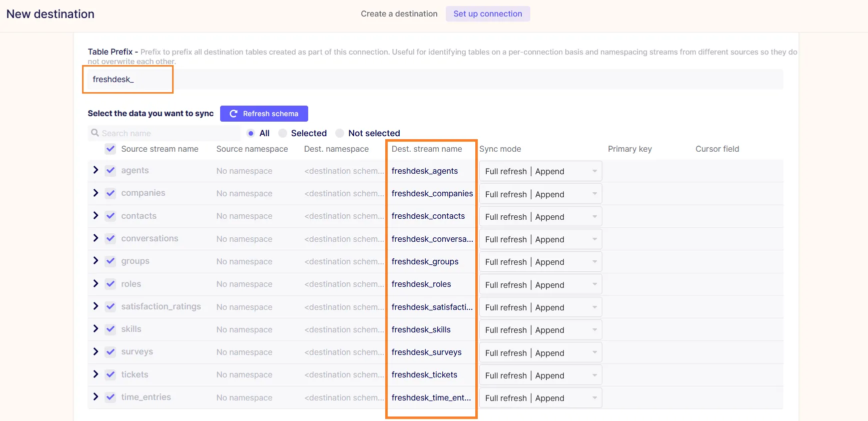Image resolution: width=868 pixels, height=421 pixels.
Task: Expand the satisfaction_ratings stream row
Action: [96, 306]
